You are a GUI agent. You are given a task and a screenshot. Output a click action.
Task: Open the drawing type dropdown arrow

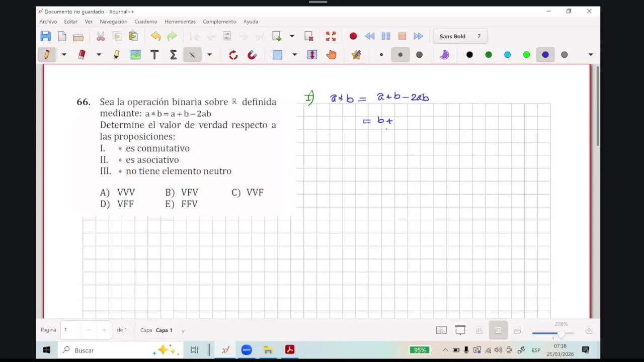tap(209, 55)
